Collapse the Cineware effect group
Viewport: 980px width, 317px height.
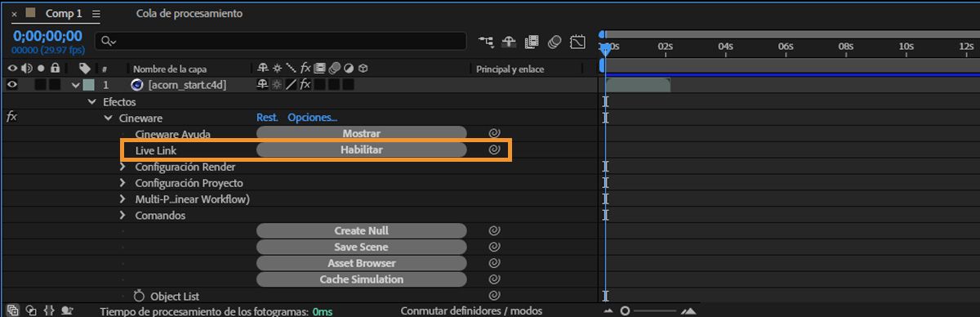coord(108,118)
